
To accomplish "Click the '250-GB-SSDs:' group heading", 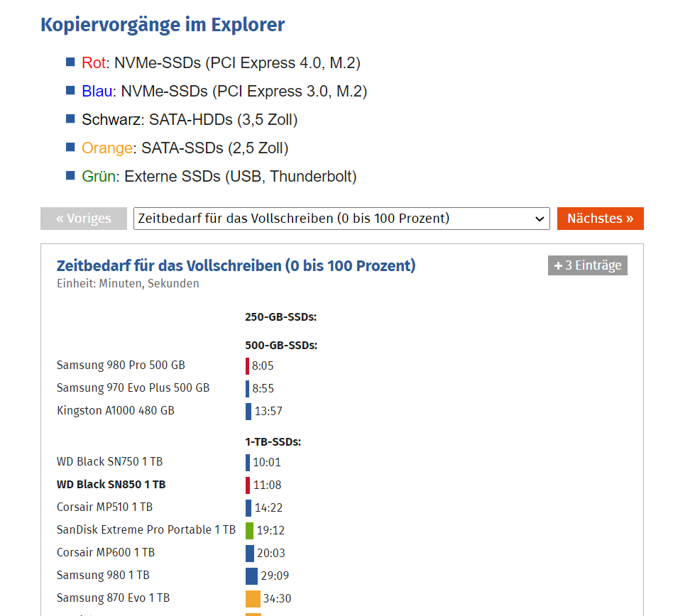I will [x=281, y=317].
